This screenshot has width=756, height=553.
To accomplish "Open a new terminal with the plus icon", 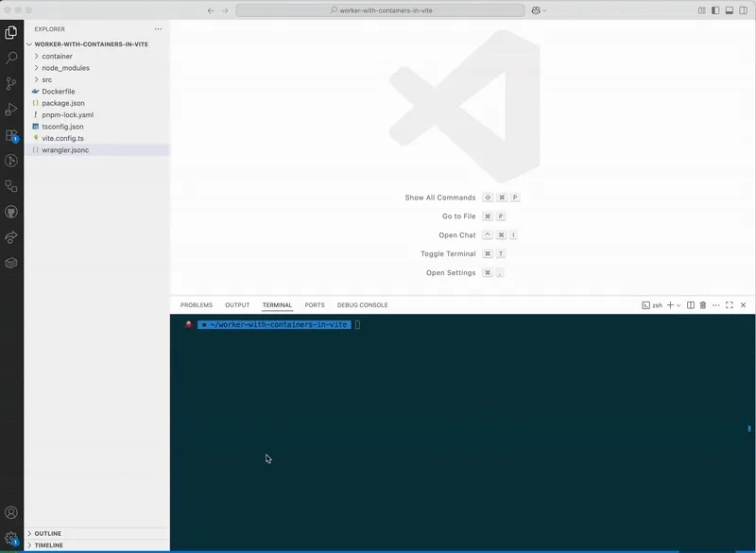I will (670, 304).
